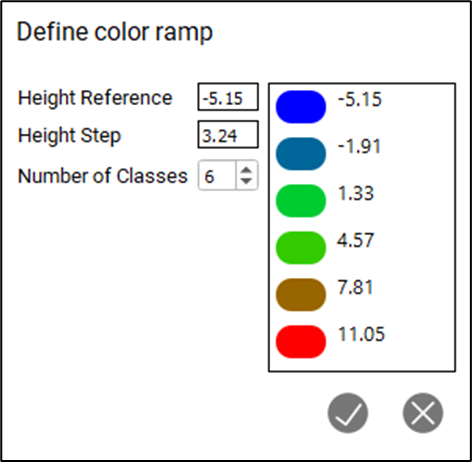The image size is (472, 462).
Task: Select the green swatch for 1.33
Action: point(301,201)
